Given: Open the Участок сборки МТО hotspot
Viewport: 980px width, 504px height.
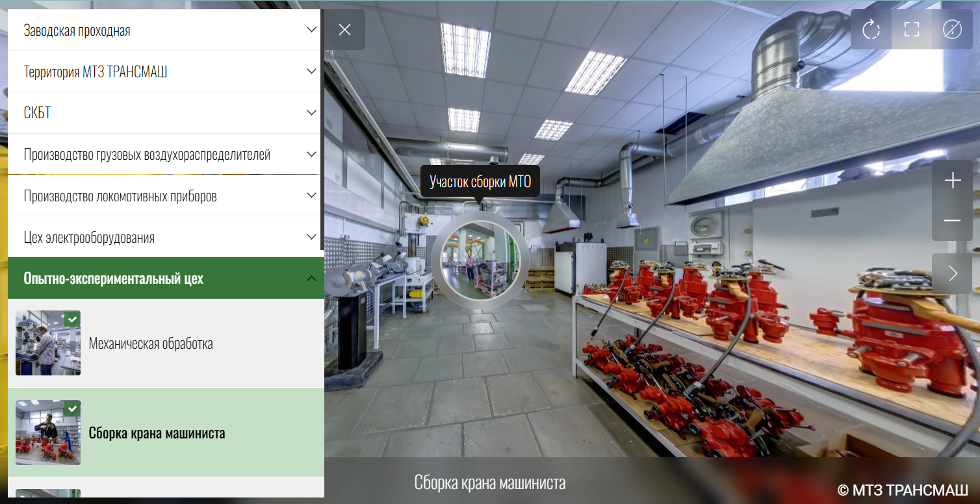Looking at the screenshot, I should click(x=480, y=260).
